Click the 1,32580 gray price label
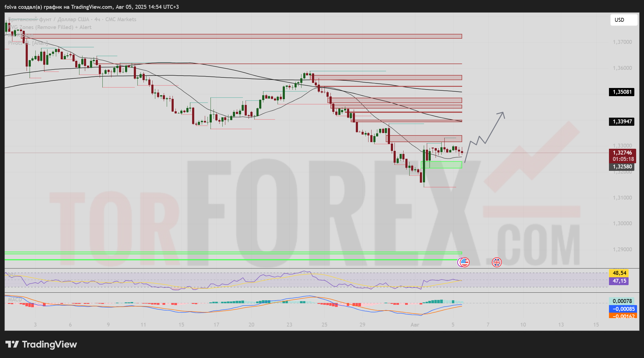Viewport: 644px width, 358px height. click(x=622, y=167)
